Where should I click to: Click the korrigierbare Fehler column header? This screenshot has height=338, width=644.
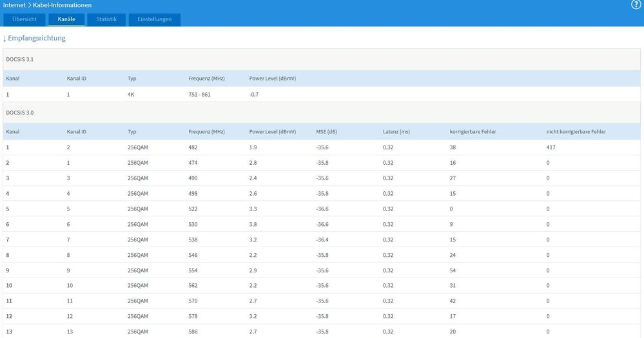tap(473, 131)
